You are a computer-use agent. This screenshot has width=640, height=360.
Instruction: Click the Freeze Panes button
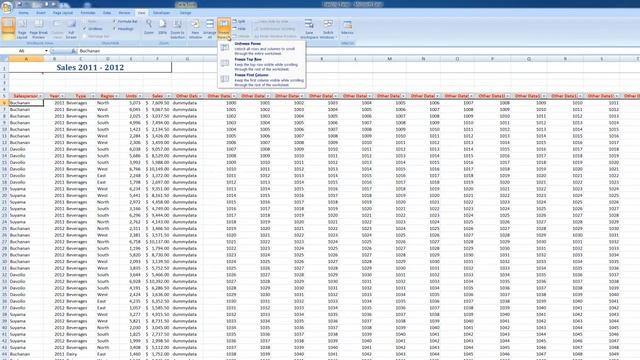(x=224, y=29)
